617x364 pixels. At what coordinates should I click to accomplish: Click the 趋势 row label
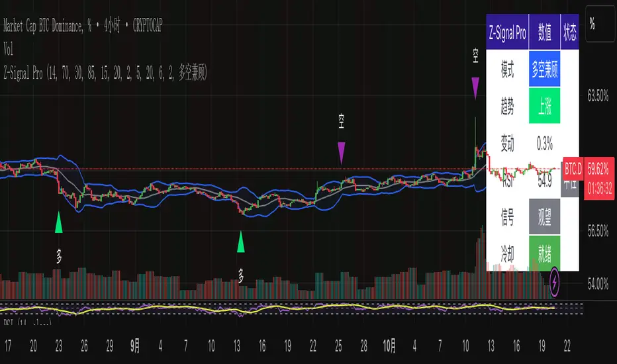pyautogui.click(x=507, y=106)
